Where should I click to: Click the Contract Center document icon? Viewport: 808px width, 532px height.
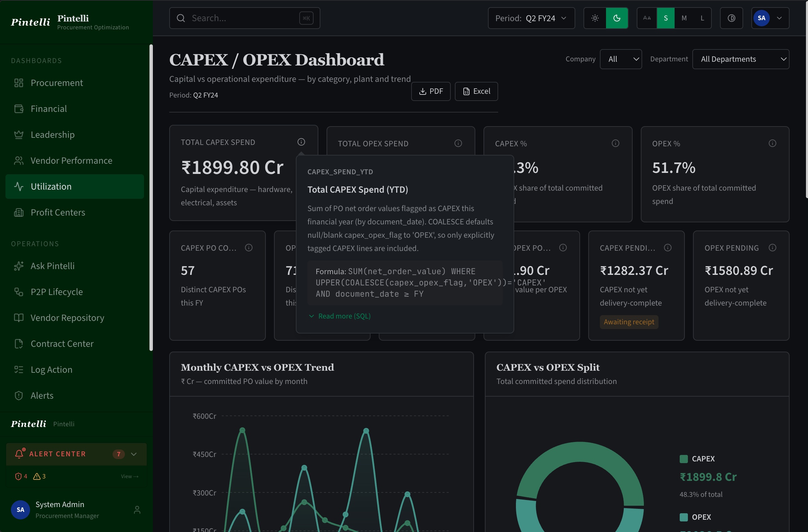coord(19,344)
